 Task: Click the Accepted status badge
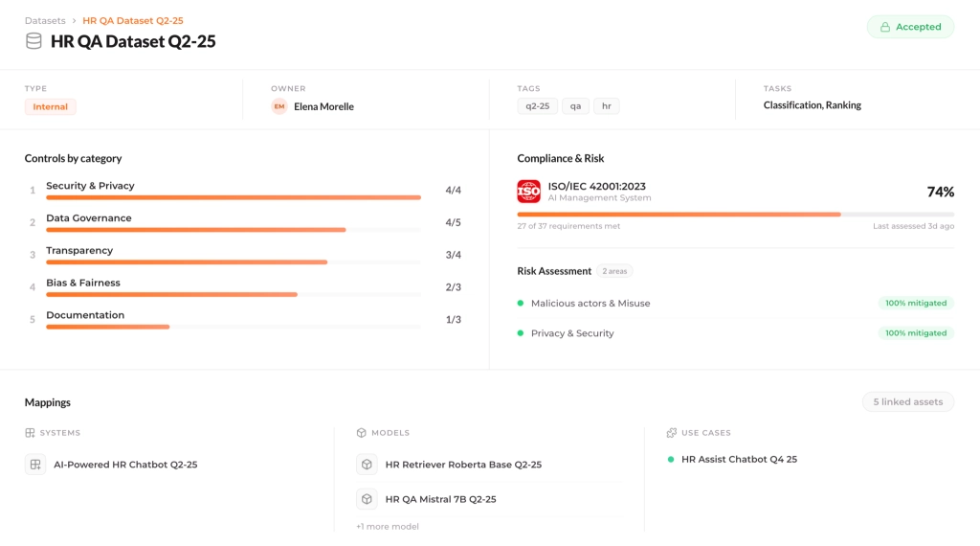point(910,27)
